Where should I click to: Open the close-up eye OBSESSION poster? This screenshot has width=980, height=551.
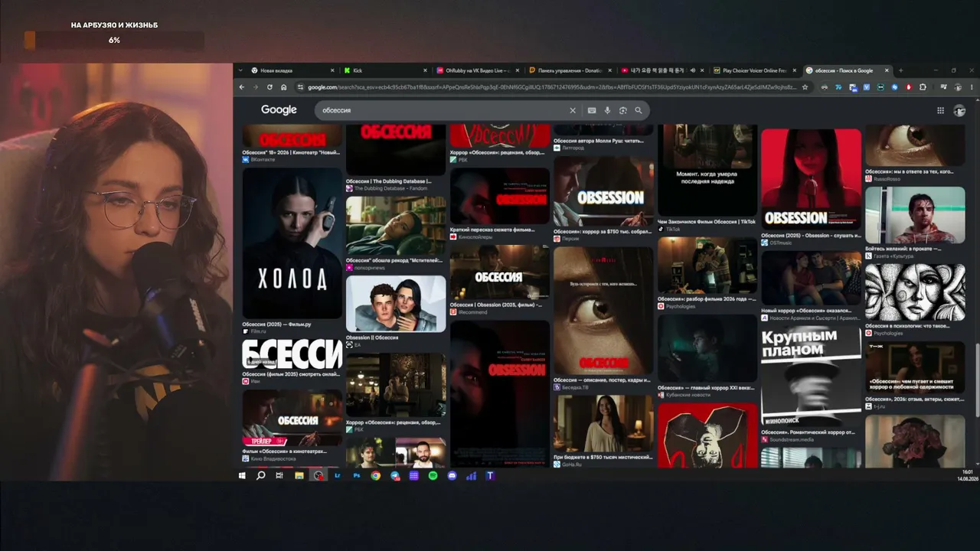coord(603,311)
